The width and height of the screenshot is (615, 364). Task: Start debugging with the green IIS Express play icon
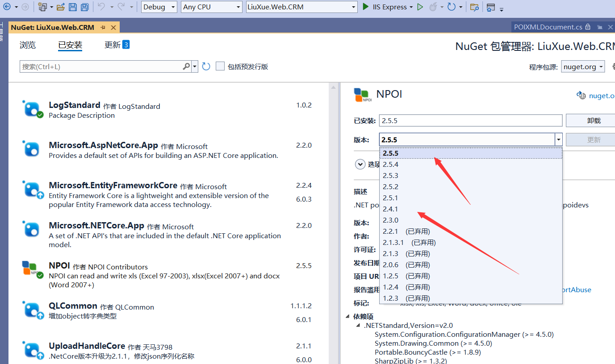coord(366,7)
